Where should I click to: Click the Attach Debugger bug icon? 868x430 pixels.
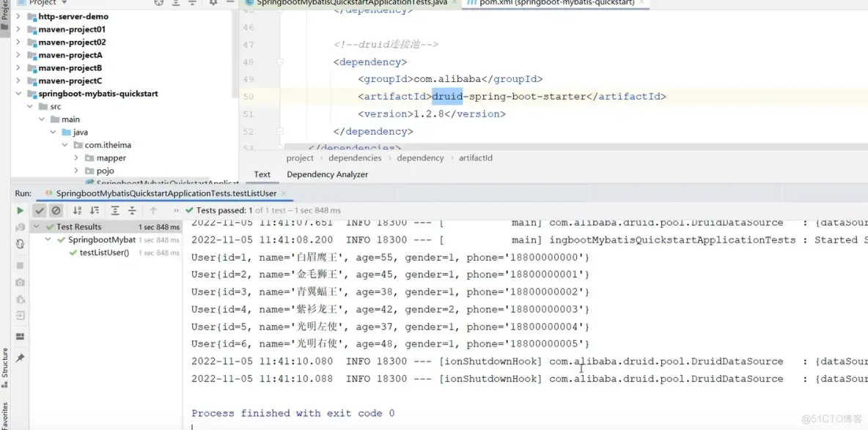click(x=20, y=300)
